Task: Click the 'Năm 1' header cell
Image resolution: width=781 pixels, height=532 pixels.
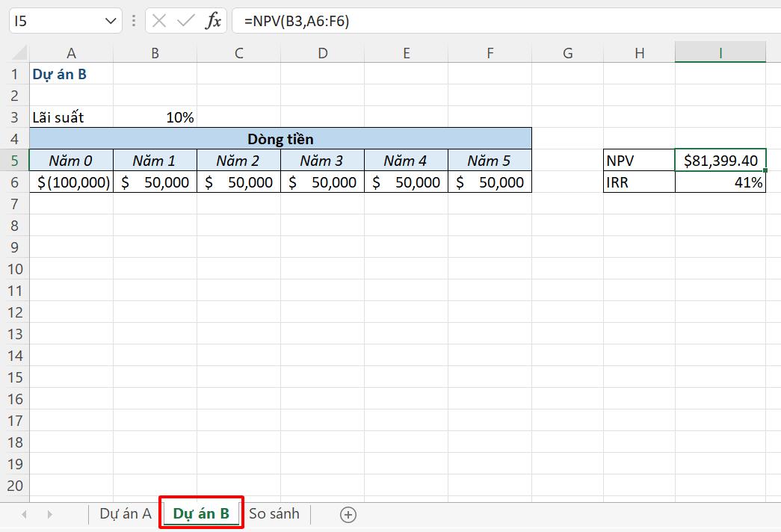Action: (155, 161)
